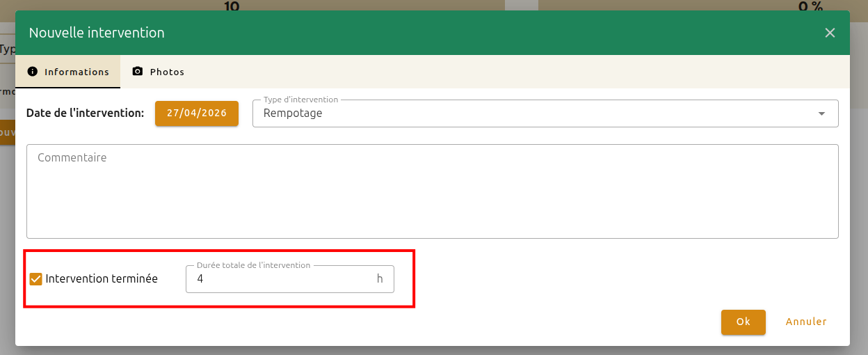Screen dimensions: 868x355
Task: Close the Nouvelle intervention dialog
Action: (x=830, y=33)
